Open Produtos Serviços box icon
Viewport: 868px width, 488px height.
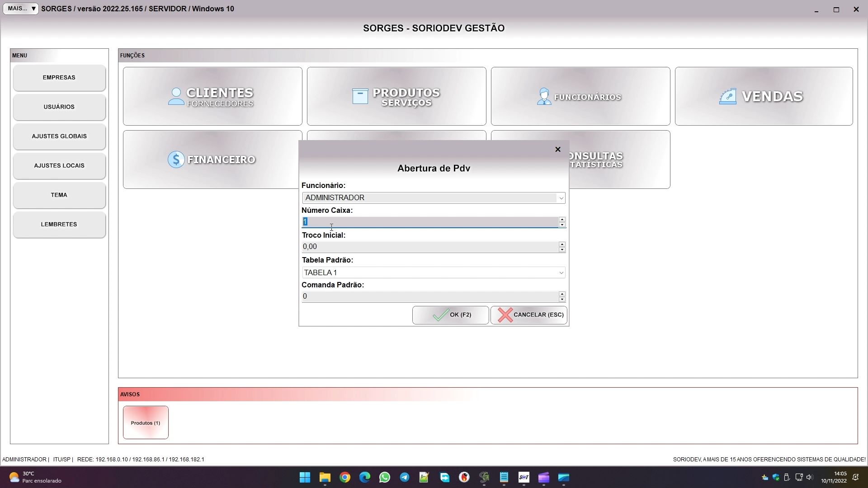[360, 96]
